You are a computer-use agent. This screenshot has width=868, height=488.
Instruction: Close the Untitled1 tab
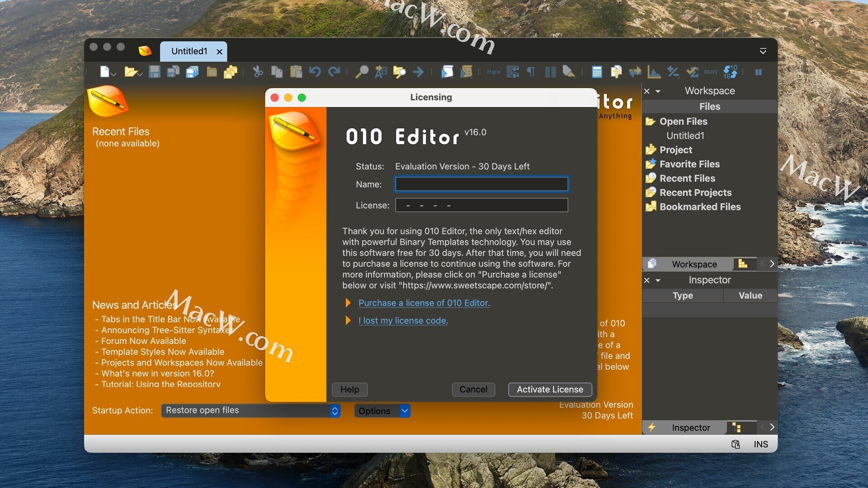click(x=219, y=52)
